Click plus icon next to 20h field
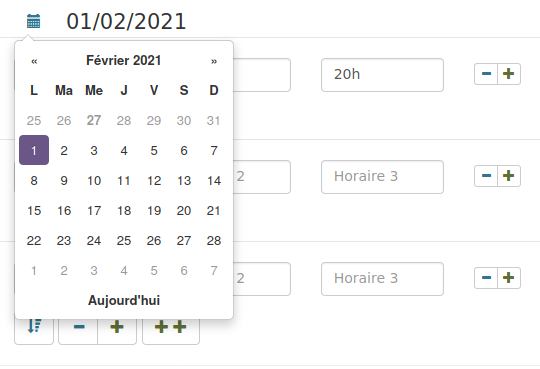Viewport: 540px width, 369px height. (509, 74)
